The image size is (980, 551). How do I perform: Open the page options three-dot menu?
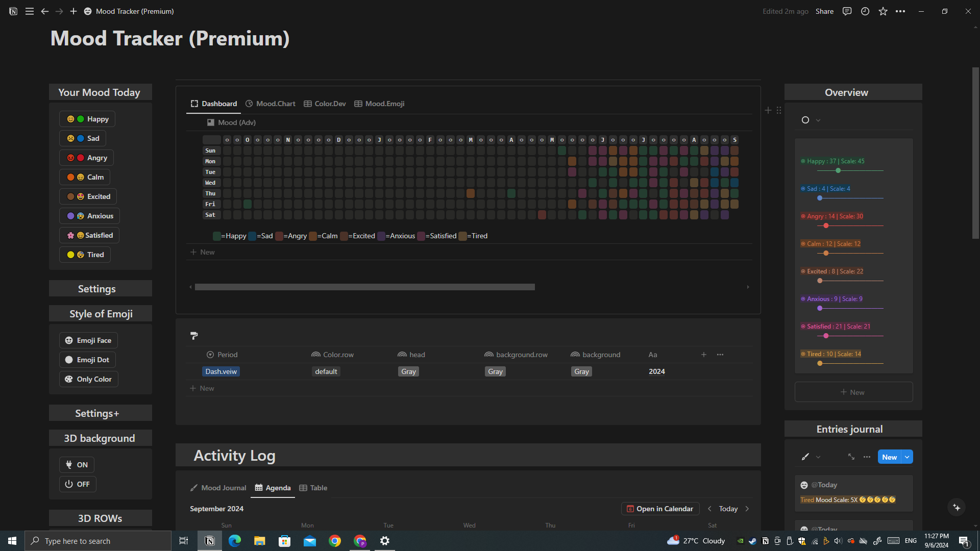click(x=900, y=11)
